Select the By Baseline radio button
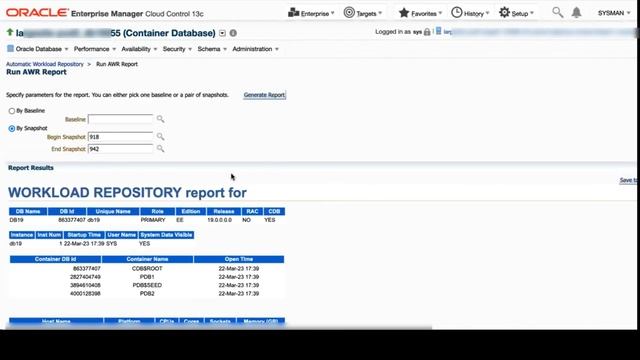This screenshot has height=360, width=640. tap(12, 111)
